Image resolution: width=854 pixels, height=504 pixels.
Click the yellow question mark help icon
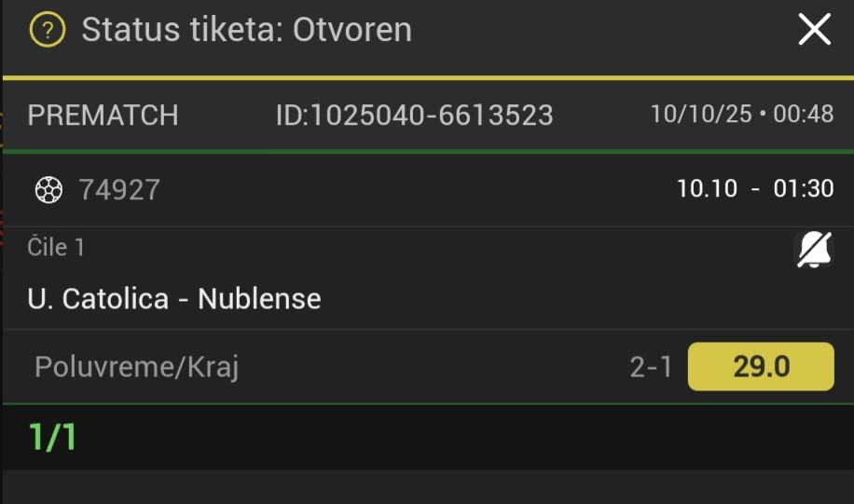48,31
